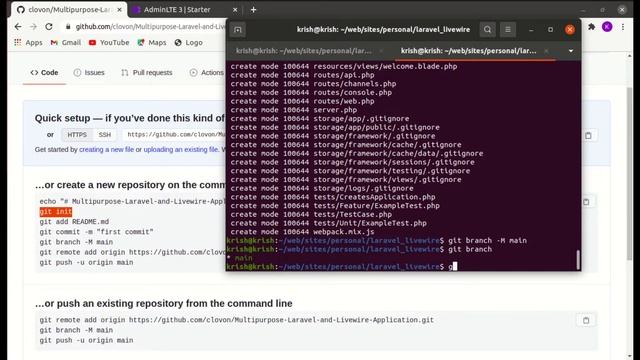640x360 pixels.
Task: Open the GitHub Issues tab
Action: click(89, 73)
